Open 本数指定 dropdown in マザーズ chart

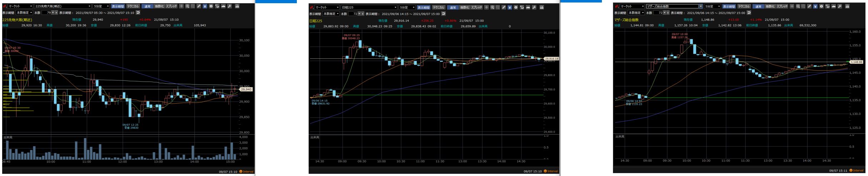pyautogui.click(x=636, y=13)
